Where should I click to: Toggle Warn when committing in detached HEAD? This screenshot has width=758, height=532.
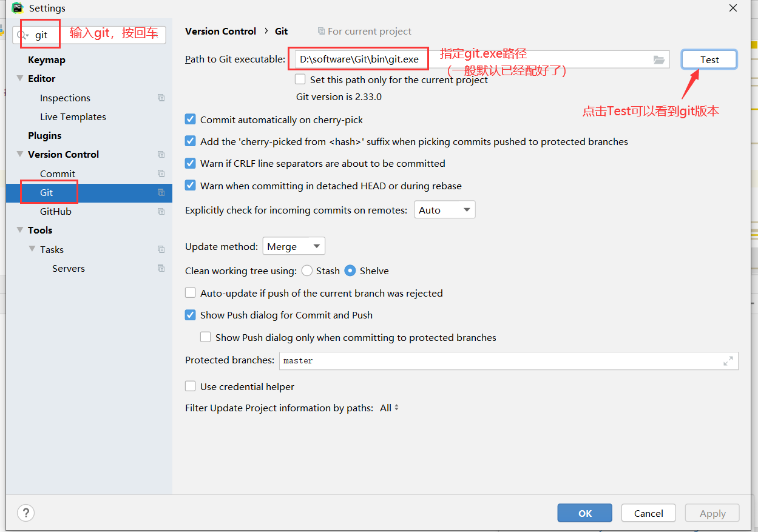click(191, 186)
